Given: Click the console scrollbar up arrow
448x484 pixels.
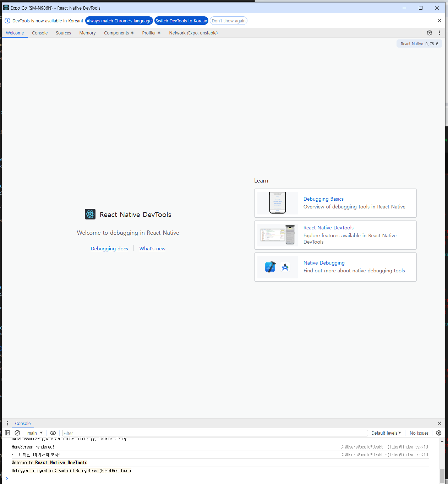Looking at the screenshot, I should 442,441.
